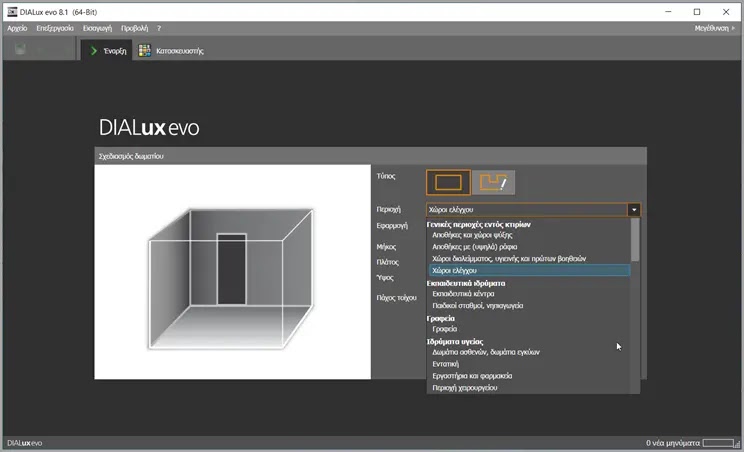Select the polygonal room type icon
This screenshot has width=744, height=452.
click(x=493, y=183)
